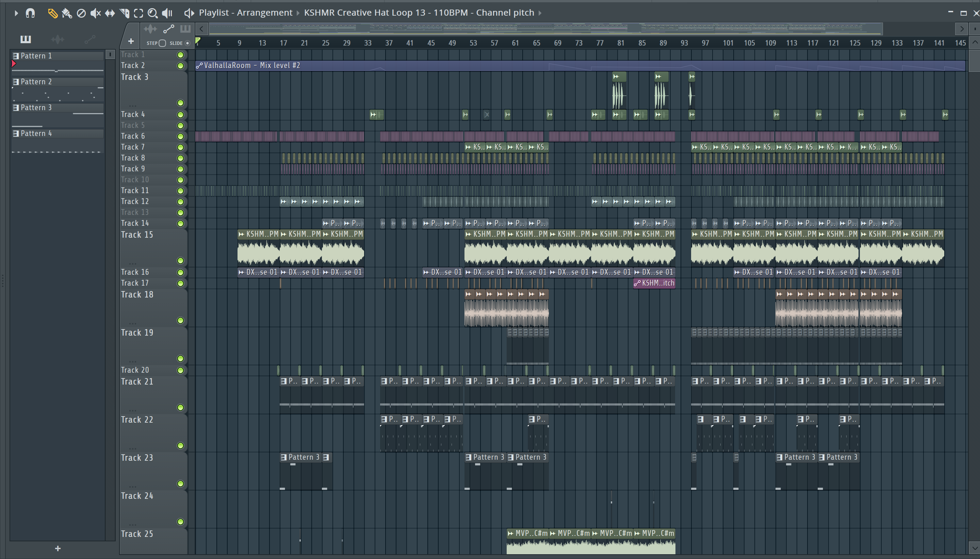This screenshot has height=559, width=980.
Task: Toggle the SLIDE option
Action: point(187,43)
